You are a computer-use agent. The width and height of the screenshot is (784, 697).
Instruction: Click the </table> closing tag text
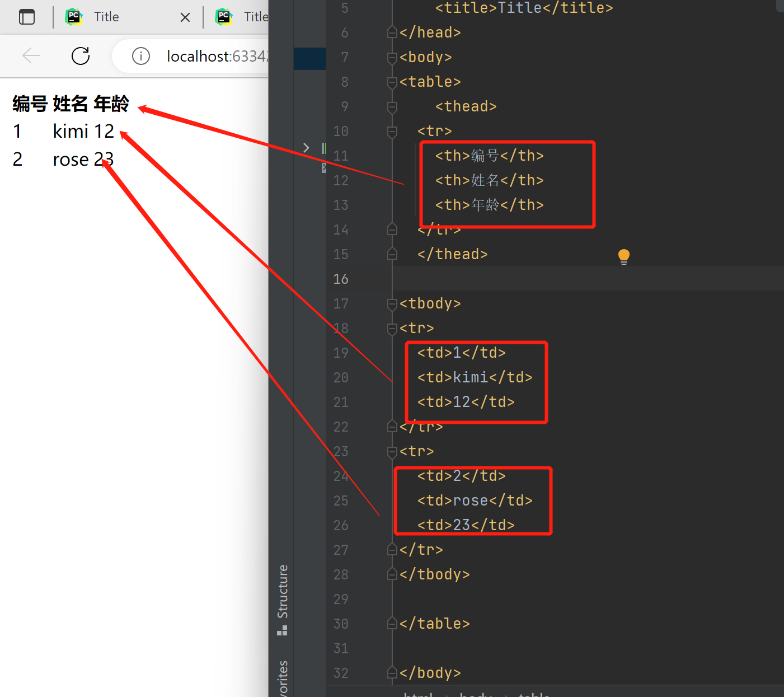(435, 624)
